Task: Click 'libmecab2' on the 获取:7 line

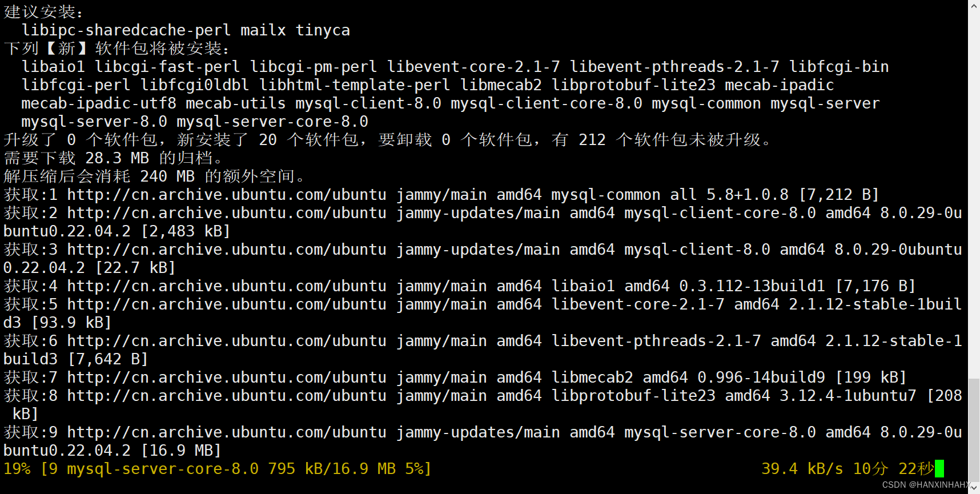Action: (592, 377)
